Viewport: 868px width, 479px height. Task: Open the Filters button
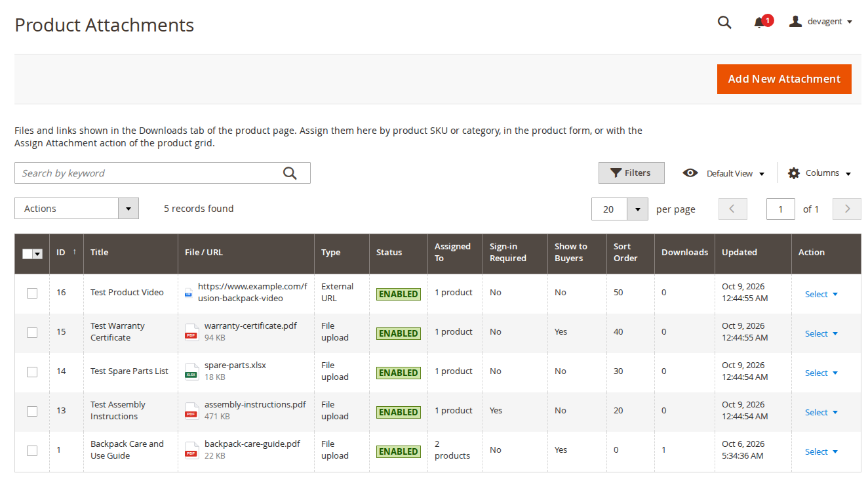pyautogui.click(x=631, y=173)
